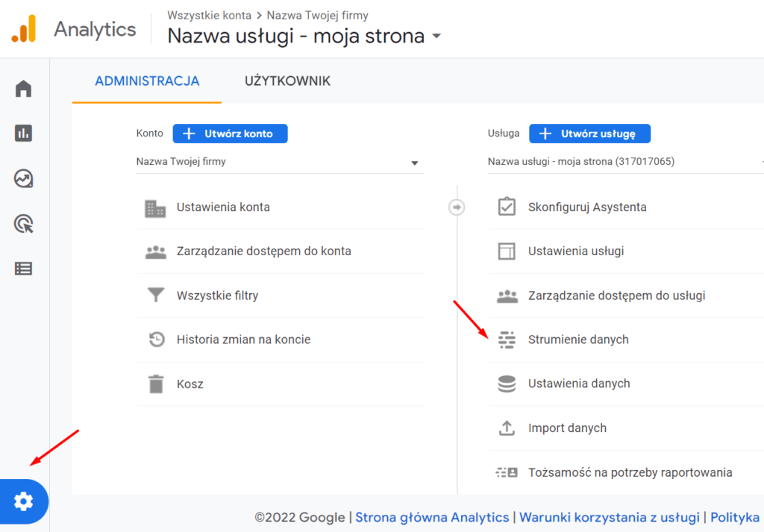Click the layout icon for Ustawienia usługi
This screenshot has width=764, height=532.
point(507,251)
